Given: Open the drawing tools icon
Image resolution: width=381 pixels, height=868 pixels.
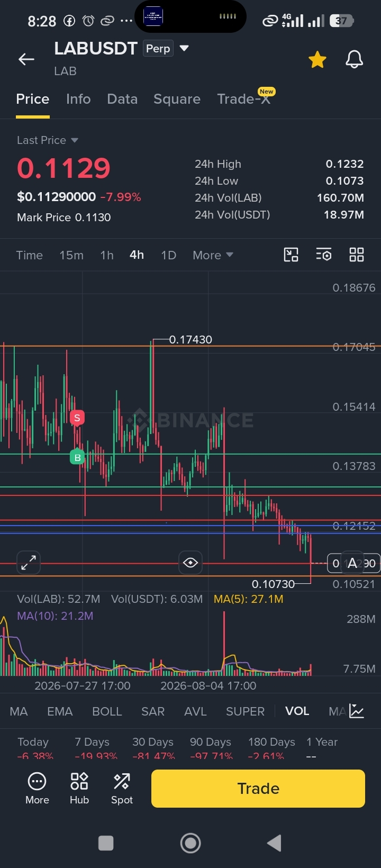Looking at the screenshot, I should pos(291,255).
